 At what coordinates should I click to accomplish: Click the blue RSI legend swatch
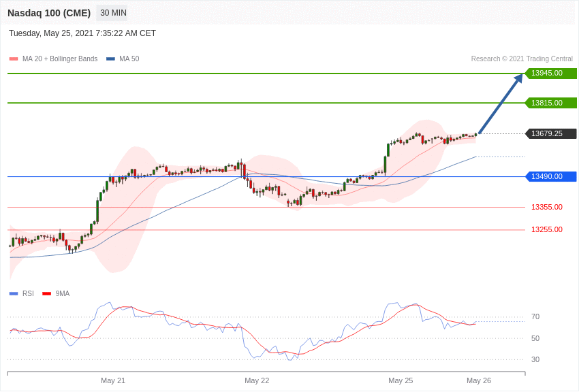(14, 294)
